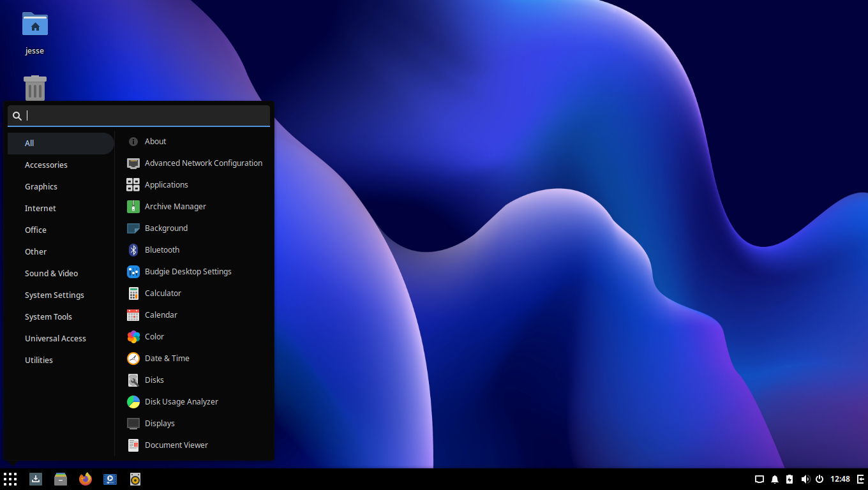The width and height of the screenshot is (868, 490).
Task: Open Budgie Desktop Settings icon
Action: tap(133, 272)
